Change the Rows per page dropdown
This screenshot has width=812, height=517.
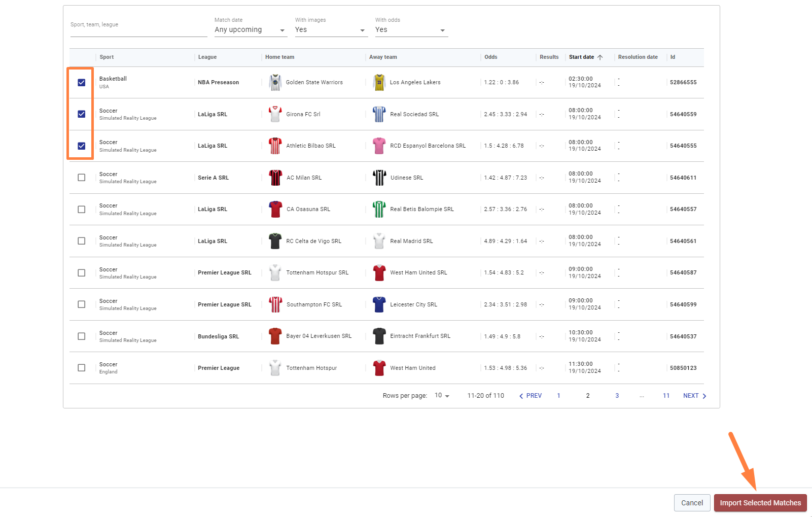442,396
